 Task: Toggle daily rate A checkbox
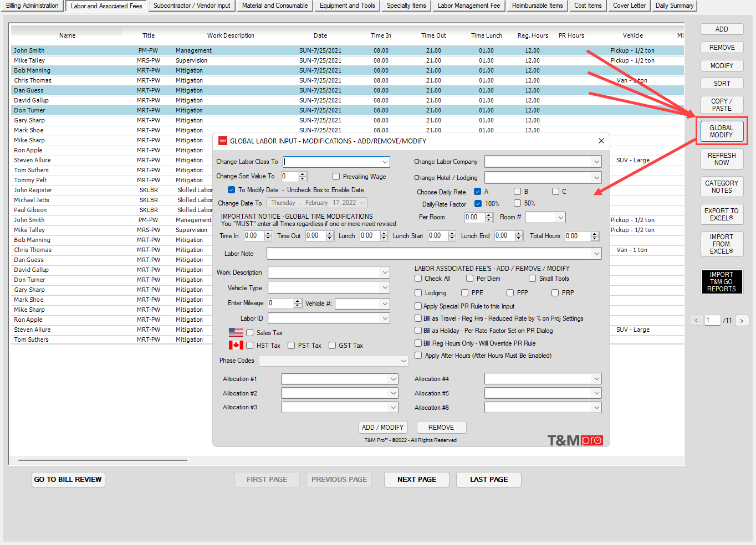point(477,192)
